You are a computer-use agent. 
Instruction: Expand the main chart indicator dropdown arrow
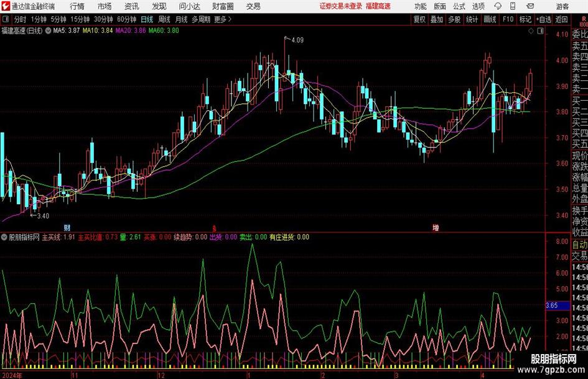(x=49, y=30)
